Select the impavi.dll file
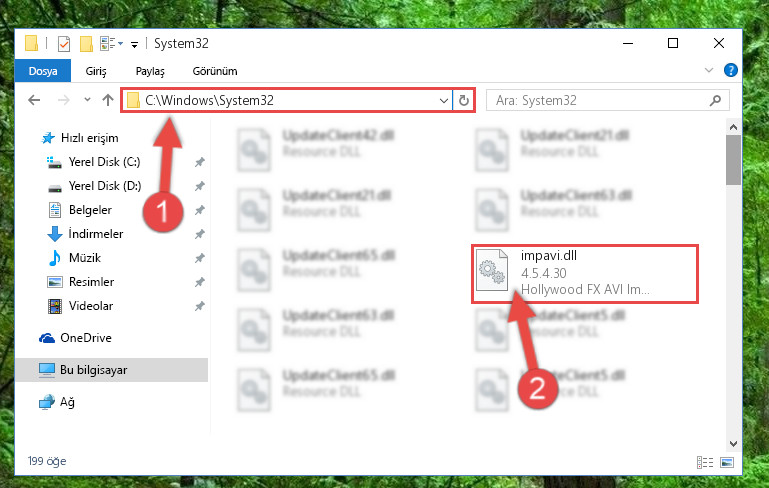The image size is (769, 488). point(585,273)
